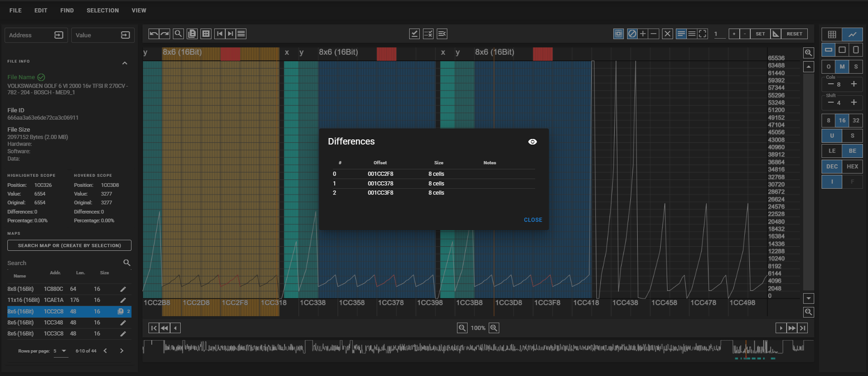
Task: Switch to the line graph view icon
Action: (852, 35)
